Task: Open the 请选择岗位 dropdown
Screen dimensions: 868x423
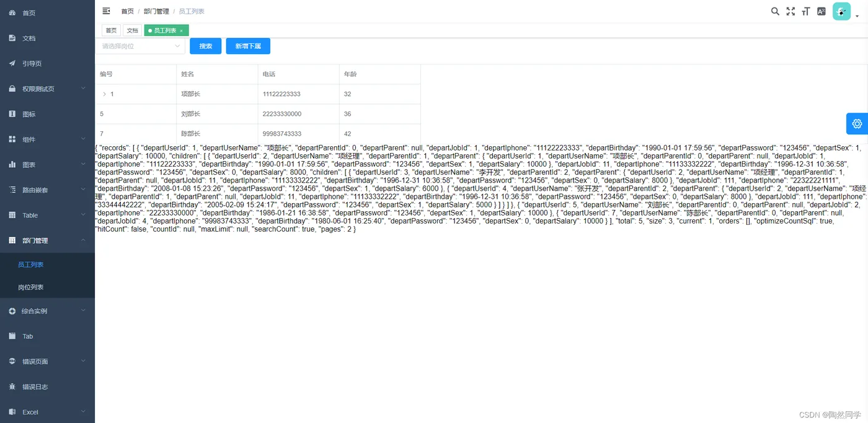Action: 140,46
